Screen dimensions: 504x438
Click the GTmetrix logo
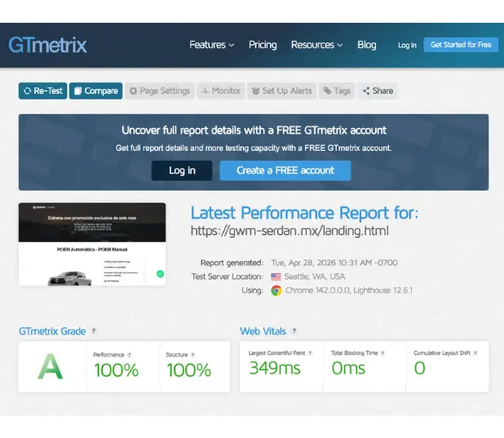[47, 45]
